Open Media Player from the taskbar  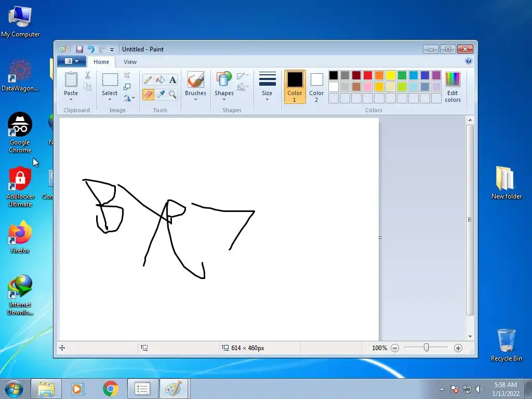78,389
